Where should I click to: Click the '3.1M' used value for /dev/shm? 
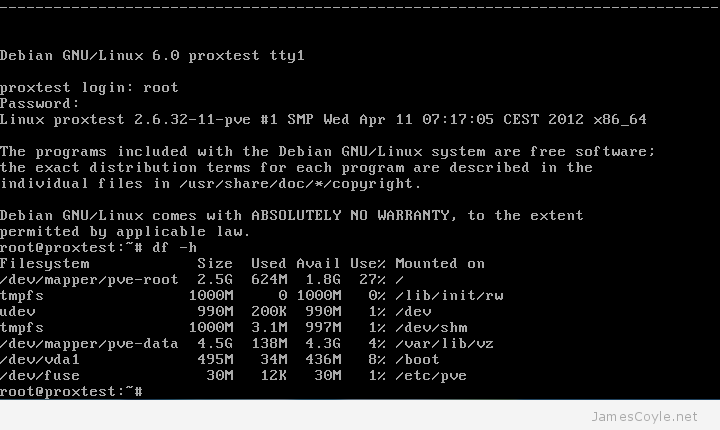[269, 328]
